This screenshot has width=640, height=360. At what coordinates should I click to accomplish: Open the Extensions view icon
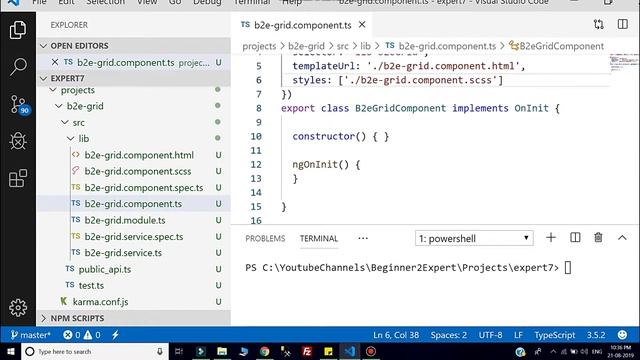[x=18, y=178]
